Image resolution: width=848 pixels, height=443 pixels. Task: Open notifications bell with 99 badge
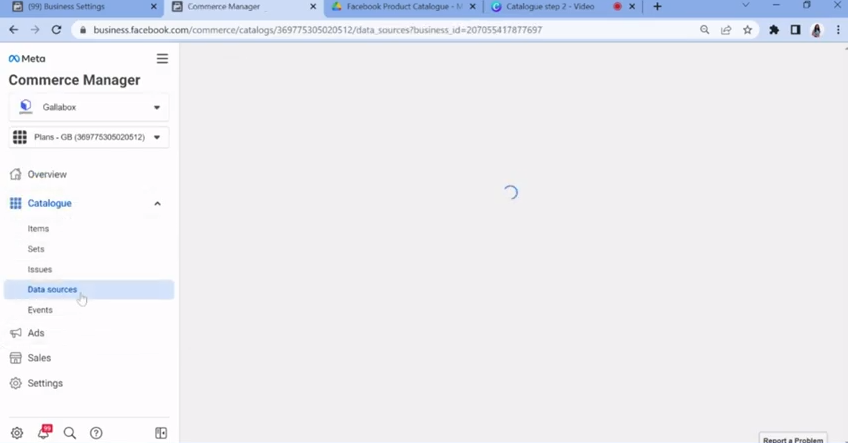pyautogui.click(x=44, y=432)
